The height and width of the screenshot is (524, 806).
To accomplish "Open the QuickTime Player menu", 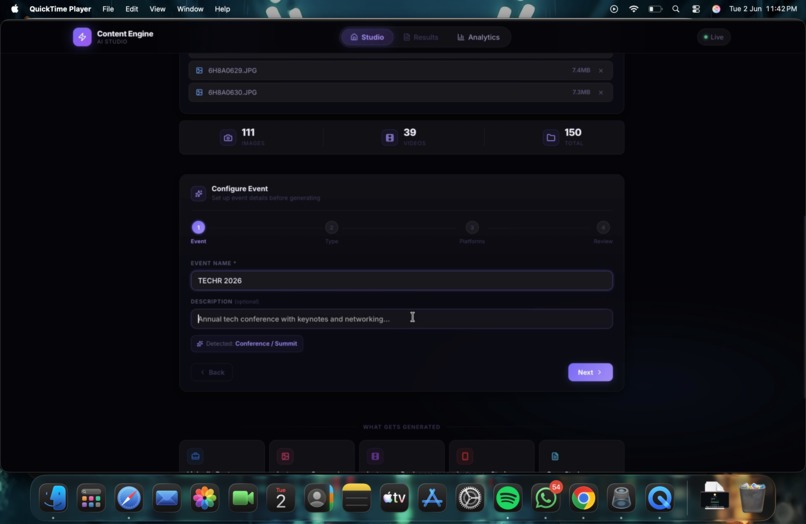I will coord(60,9).
